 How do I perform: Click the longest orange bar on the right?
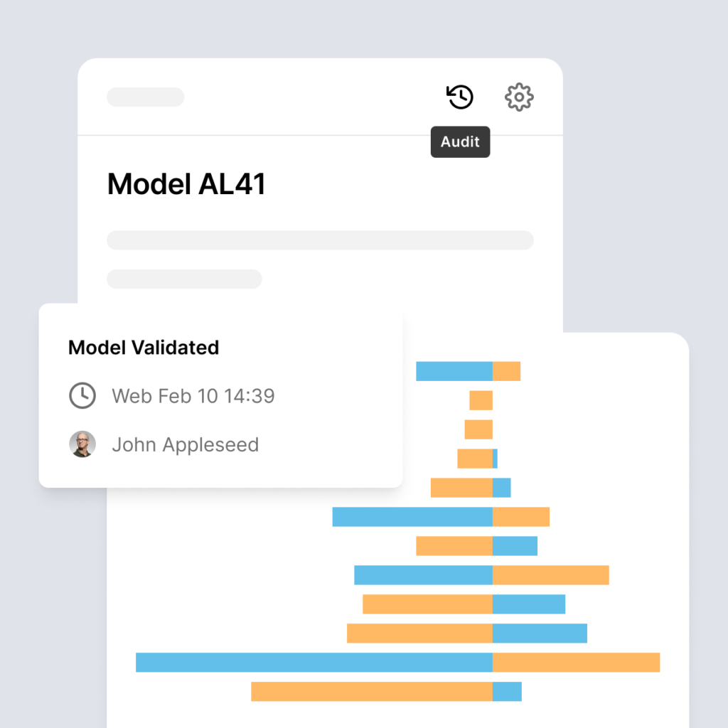click(x=576, y=662)
